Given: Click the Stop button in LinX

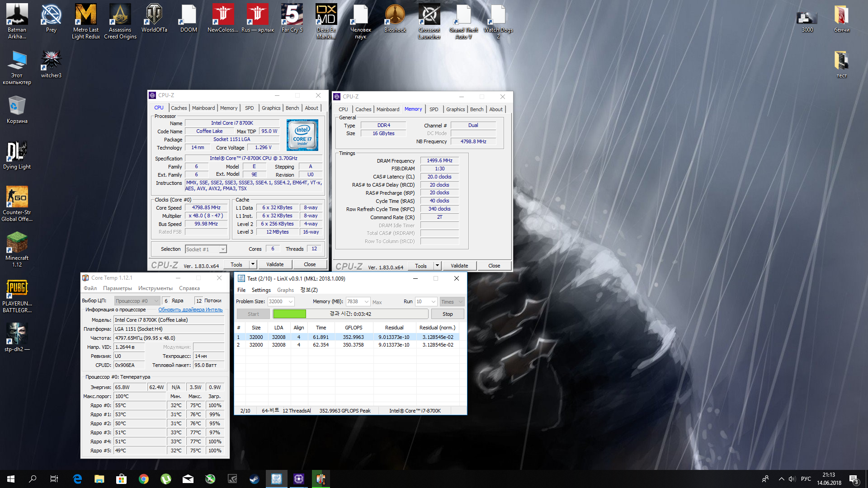Looking at the screenshot, I should tap(447, 314).
